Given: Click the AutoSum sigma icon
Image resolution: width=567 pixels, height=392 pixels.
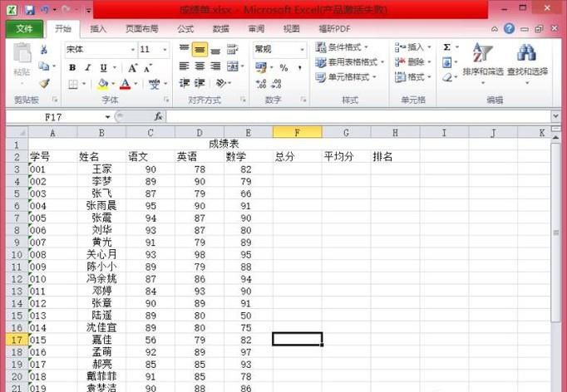Looking at the screenshot, I should pos(447,47).
